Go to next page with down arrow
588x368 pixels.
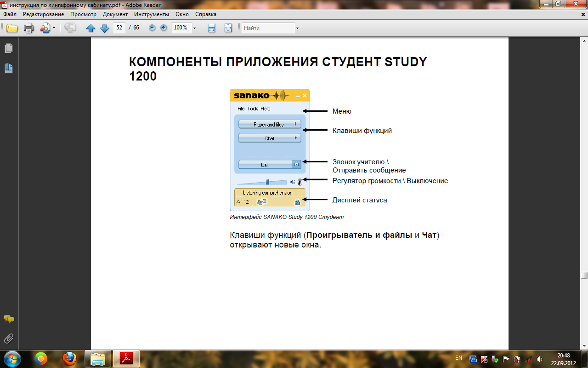[104, 28]
